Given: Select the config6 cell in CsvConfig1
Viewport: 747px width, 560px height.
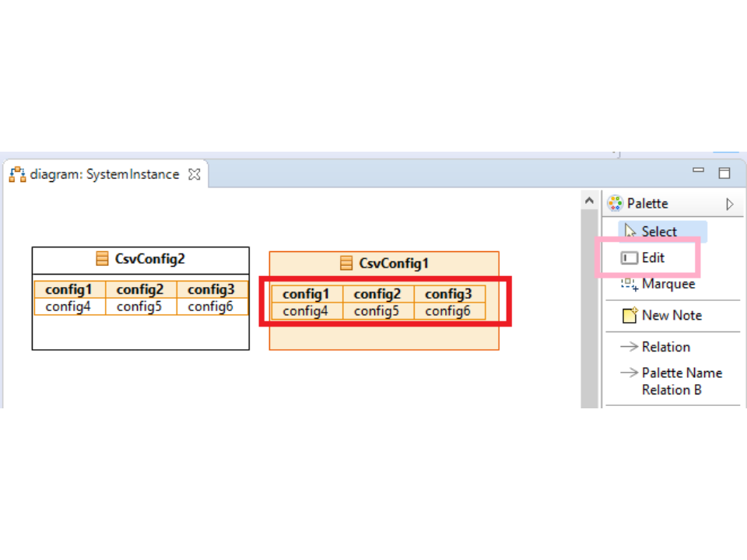Looking at the screenshot, I should 448,311.
